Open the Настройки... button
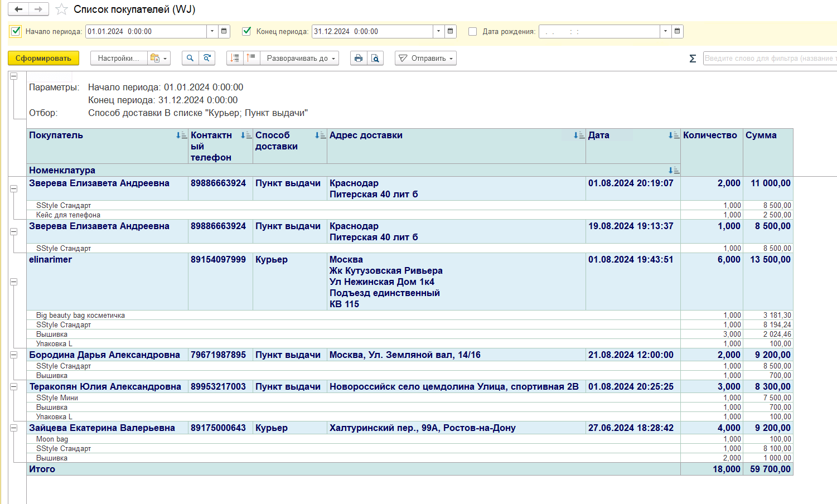 tap(119, 58)
